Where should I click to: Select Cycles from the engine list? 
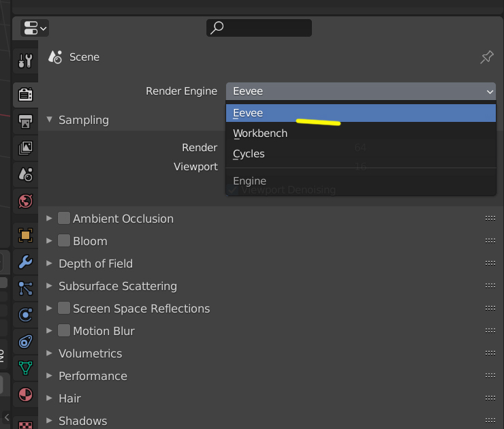[x=249, y=154]
